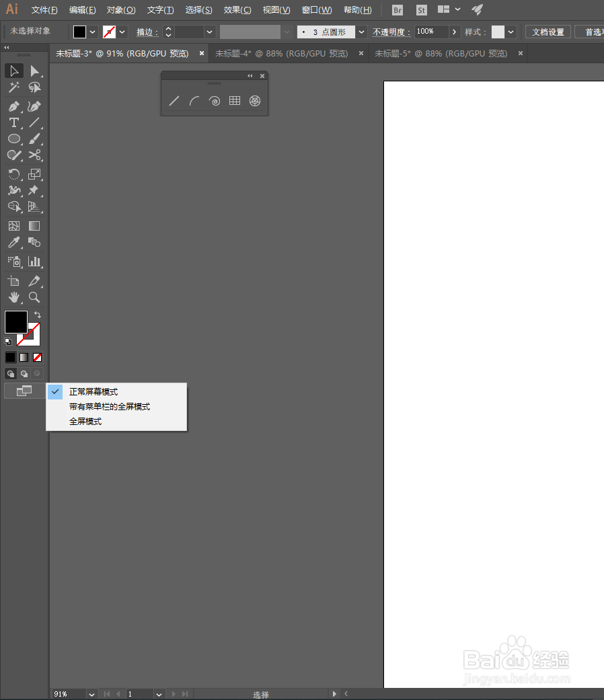Open the 效果(C) menu
The image size is (604, 700).
point(237,10)
